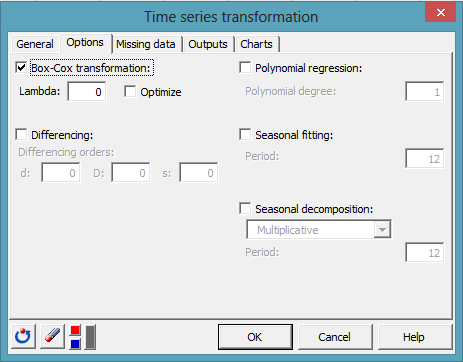The height and width of the screenshot is (362, 463).
Task: Click the OK button
Action: pos(255,337)
